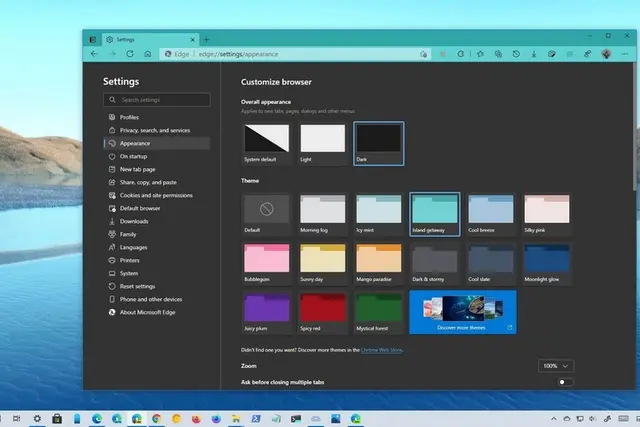Follow the Chrome Web Store link
The image size is (640, 427).
pyautogui.click(x=382, y=350)
